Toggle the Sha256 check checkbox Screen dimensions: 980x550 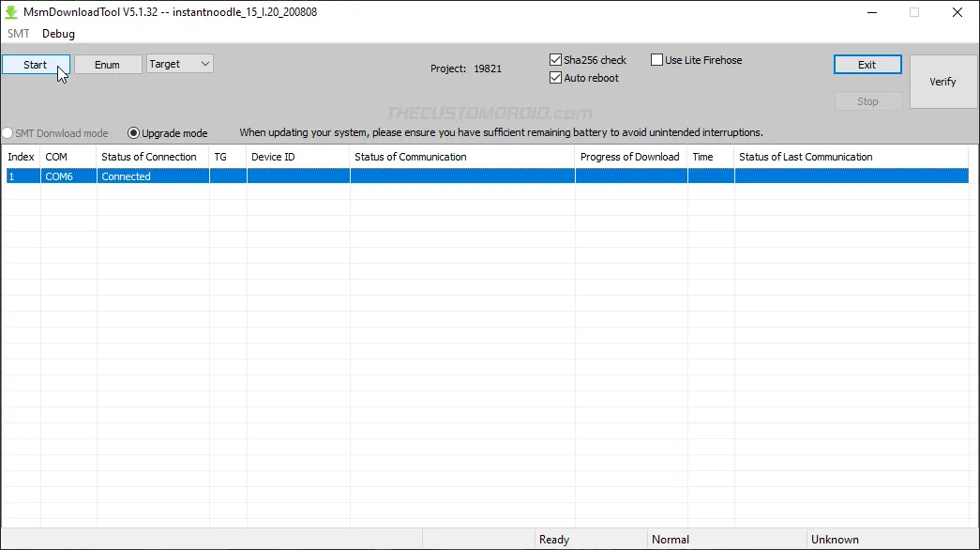click(x=556, y=60)
